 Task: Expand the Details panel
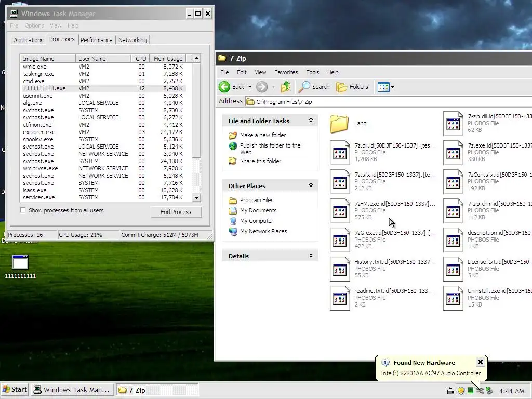pos(311,256)
